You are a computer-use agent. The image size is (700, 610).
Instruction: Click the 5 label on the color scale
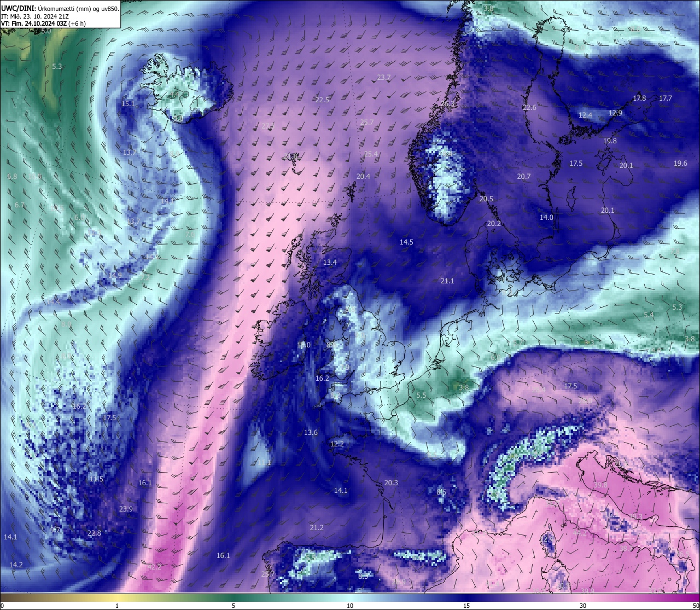click(x=234, y=606)
